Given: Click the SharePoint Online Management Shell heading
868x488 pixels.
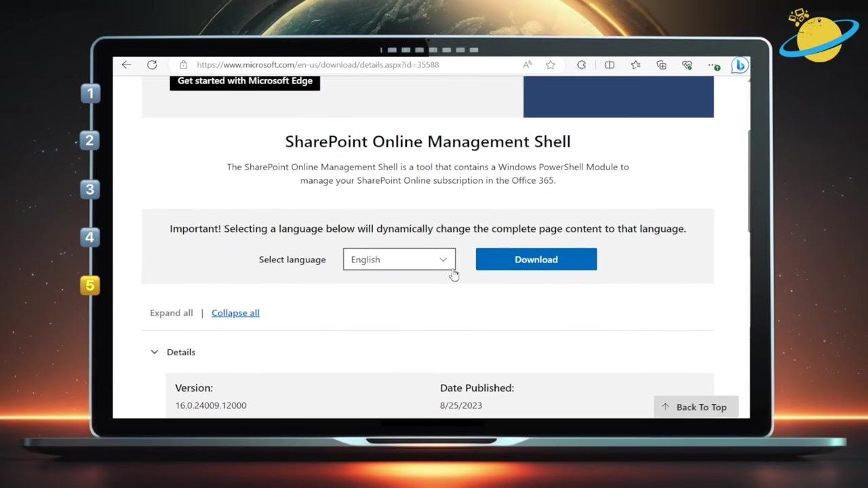Looking at the screenshot, I should (428, 142).
